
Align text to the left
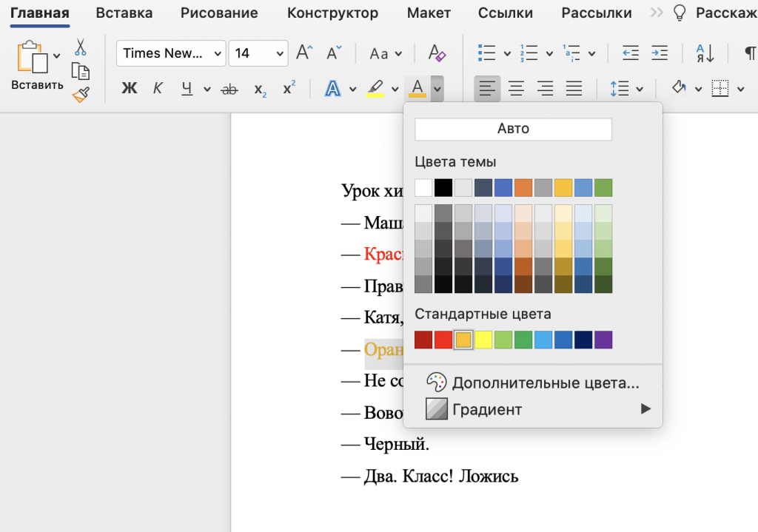pos(487,89)
